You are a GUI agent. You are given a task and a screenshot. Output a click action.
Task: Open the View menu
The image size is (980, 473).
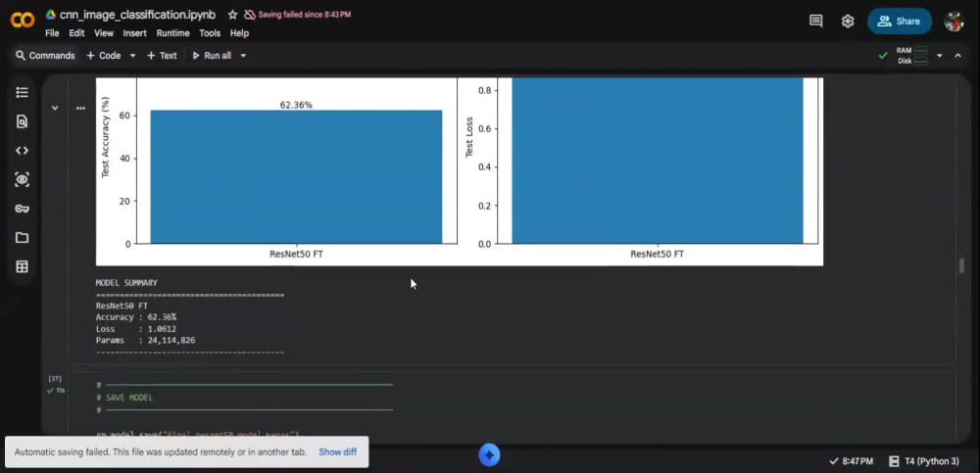[104, 33]
